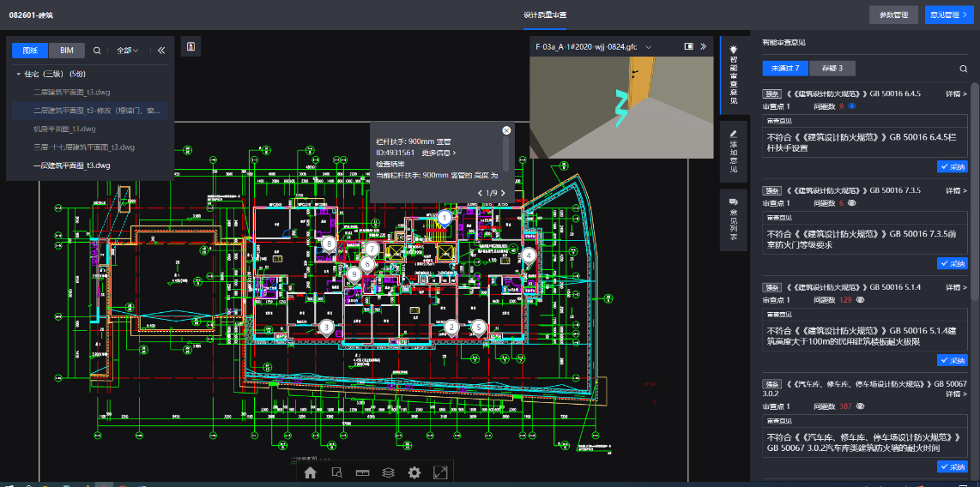Enter fullscreen with the expand arrows icon

(440, 472)
